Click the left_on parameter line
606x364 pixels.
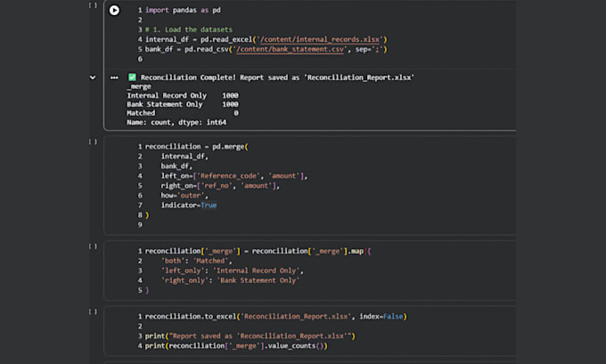coord(233,176)
